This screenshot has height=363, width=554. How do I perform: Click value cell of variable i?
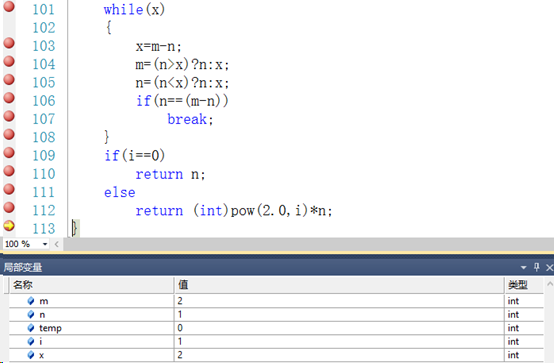339,341
